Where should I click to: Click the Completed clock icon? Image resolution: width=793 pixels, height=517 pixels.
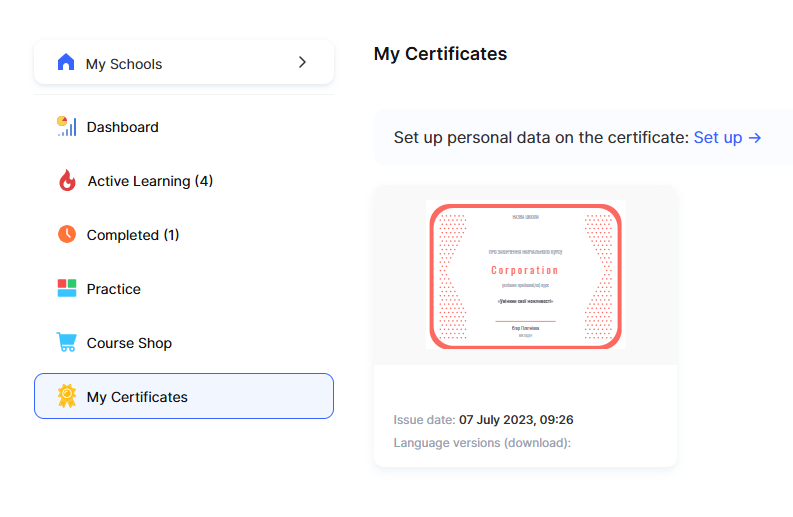[x=67, y=235]
